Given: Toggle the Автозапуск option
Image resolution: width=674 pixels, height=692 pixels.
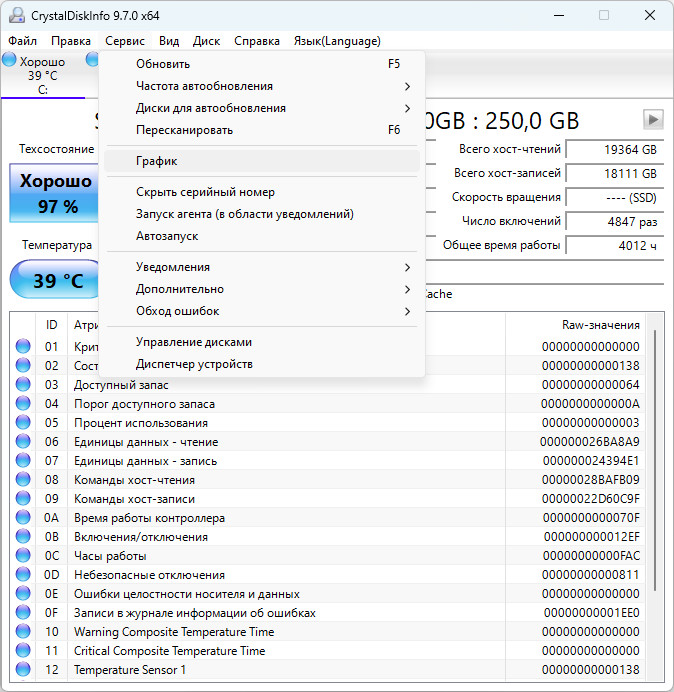Looking at the screenshot, I should click(262, 236).
